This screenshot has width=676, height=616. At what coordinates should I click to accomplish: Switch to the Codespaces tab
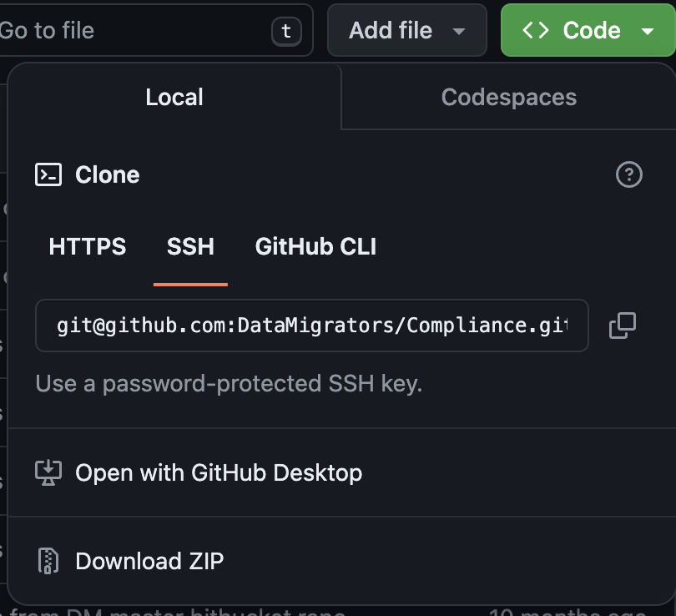coord(508,97)
